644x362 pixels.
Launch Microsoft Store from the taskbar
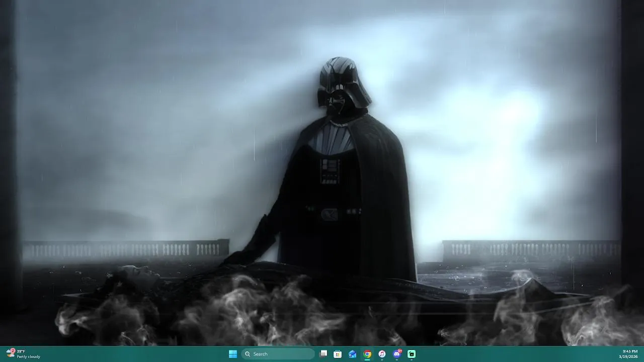338,354
